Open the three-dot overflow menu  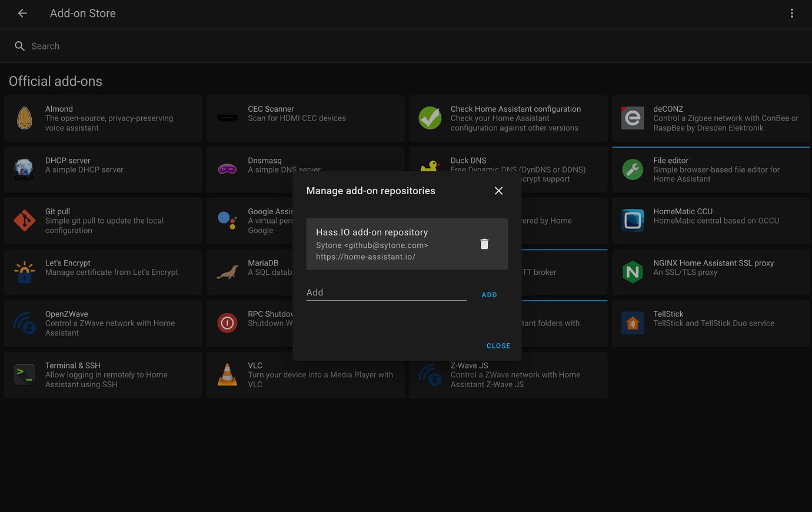click(x=791, y=13)
